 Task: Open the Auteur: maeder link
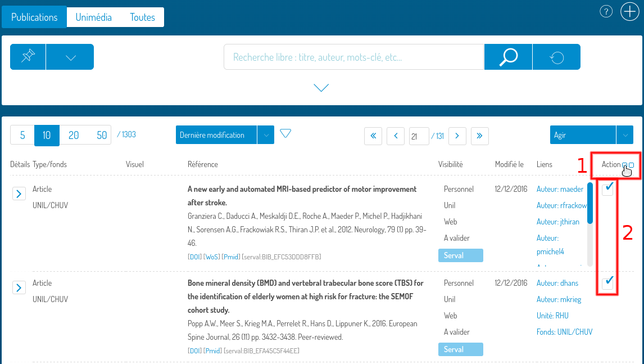[560, 189]
